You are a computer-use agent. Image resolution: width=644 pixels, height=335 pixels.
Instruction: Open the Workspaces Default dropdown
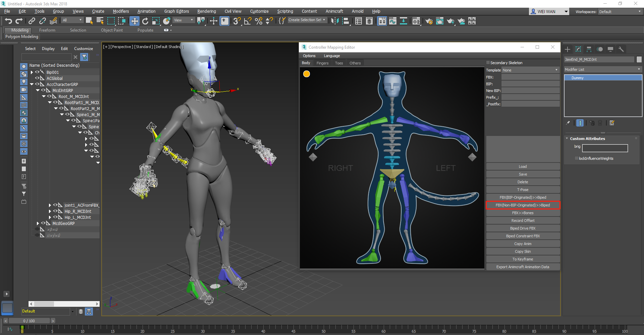620,12
